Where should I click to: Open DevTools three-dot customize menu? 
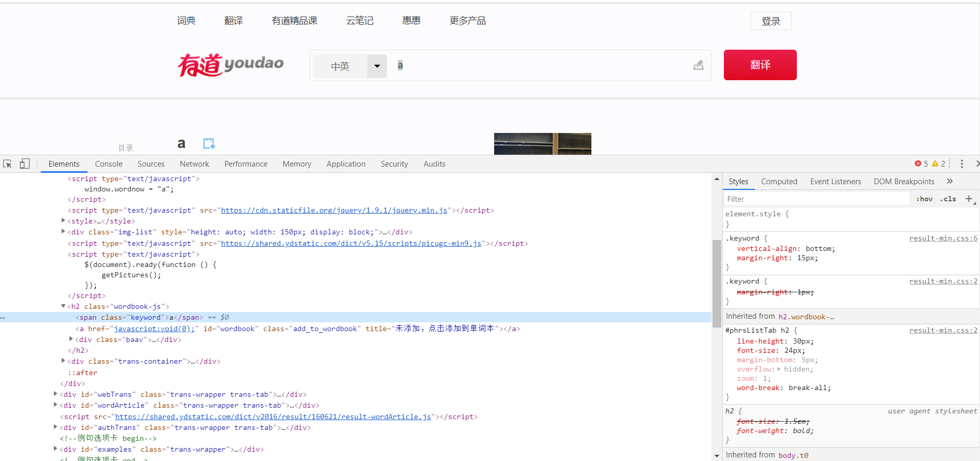click(962, 164)
